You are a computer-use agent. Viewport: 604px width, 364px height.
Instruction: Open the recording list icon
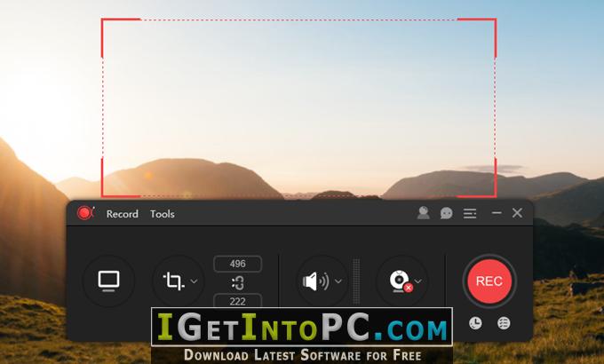coord(504,323)
